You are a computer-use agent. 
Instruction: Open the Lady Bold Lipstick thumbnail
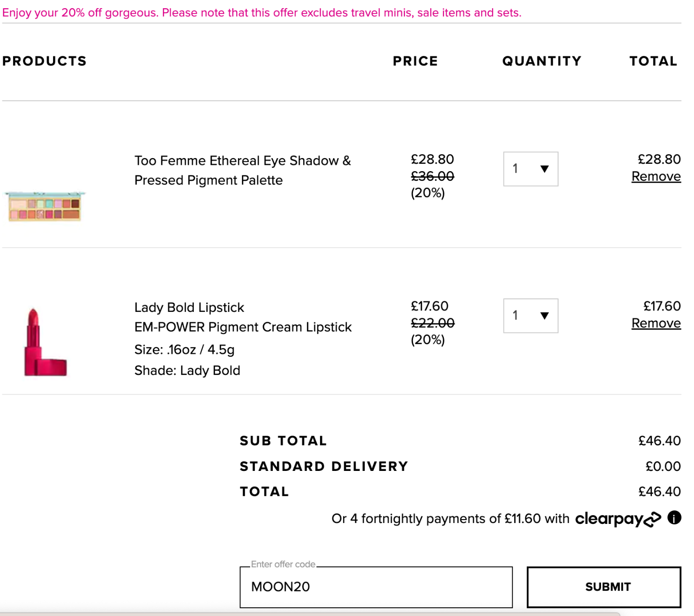45,342
